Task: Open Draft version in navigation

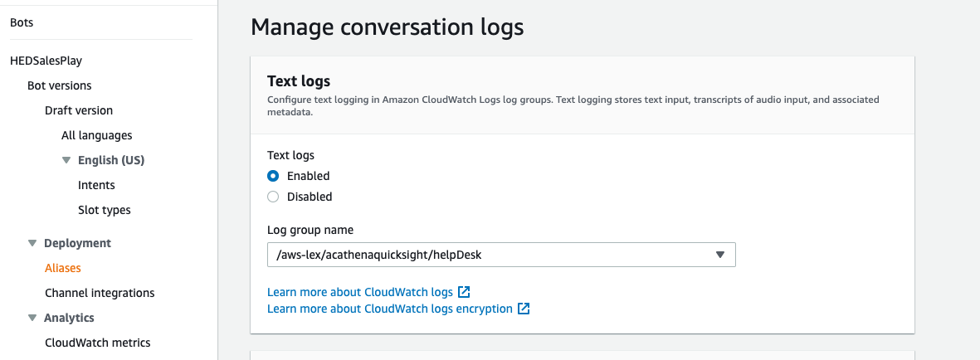Action: pos(79,110)
